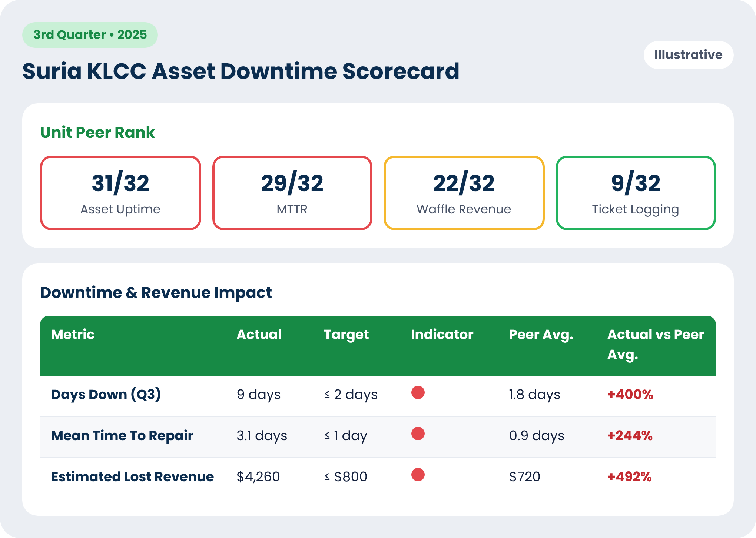Screen dimensions: 756x538
Task: Open the 29/32 MTTR rank card
Action: point(292,193)
